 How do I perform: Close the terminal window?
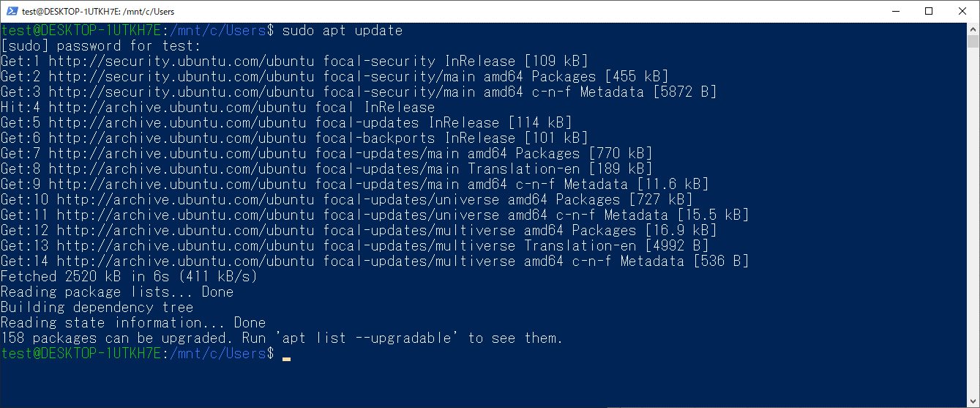click(x=962, y=11)
